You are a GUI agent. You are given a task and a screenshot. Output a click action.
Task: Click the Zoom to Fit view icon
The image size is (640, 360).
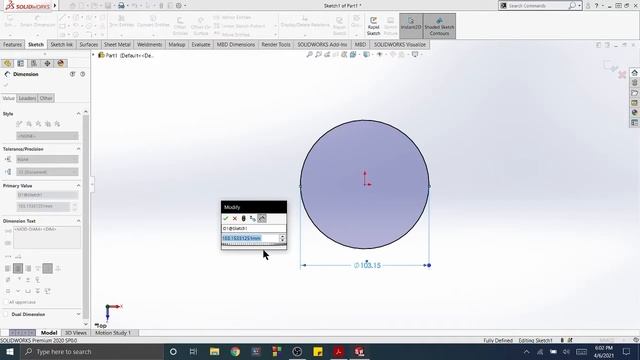309,54
